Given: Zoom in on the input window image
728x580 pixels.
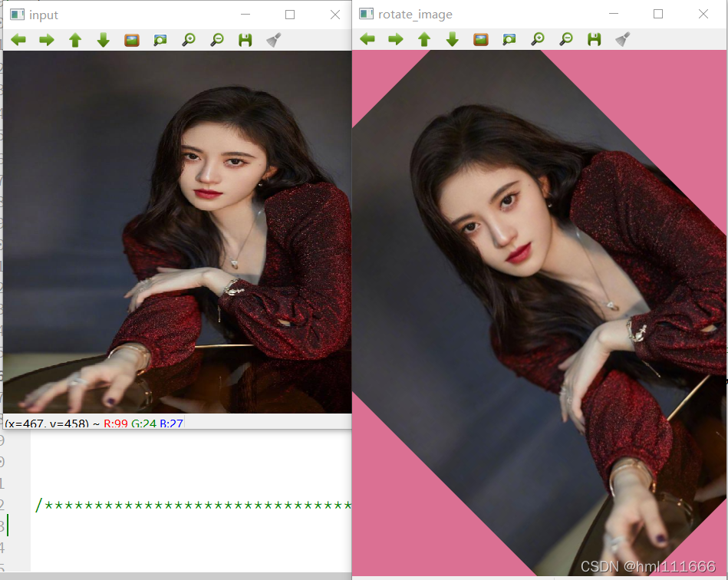Looking at the screenshot, I should coord(189,40).
